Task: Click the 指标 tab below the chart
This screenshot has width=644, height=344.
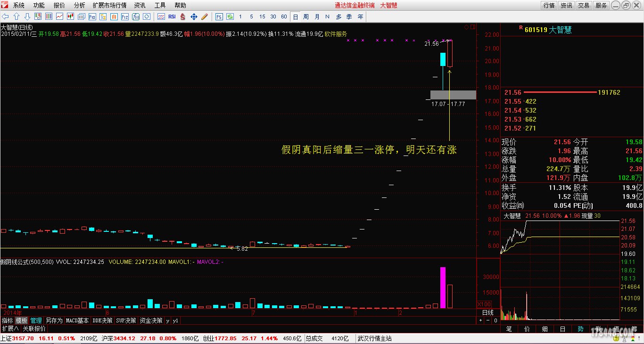Action: [x=7, y=320]
